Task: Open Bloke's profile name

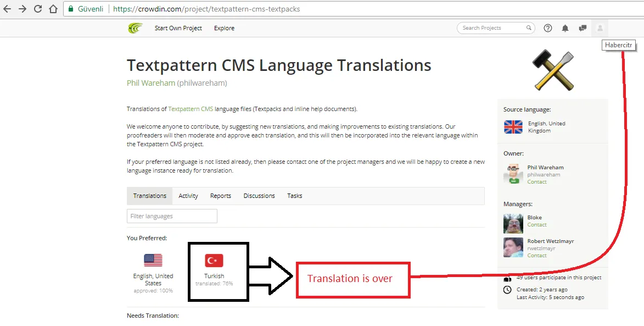Action: point(534,218)
